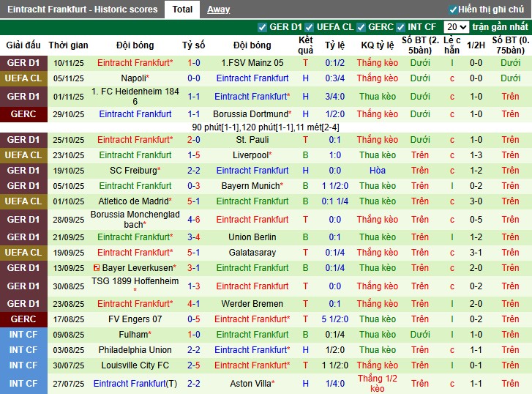Select the Total tab
This screenshot has width=532, height=394.
pyautogui.click(x=182, y=10)
